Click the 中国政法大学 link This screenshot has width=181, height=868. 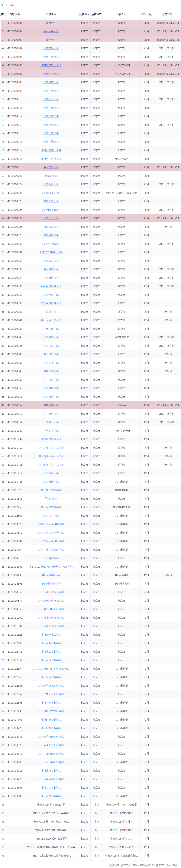pyautogui.click(x=51, y=414)
